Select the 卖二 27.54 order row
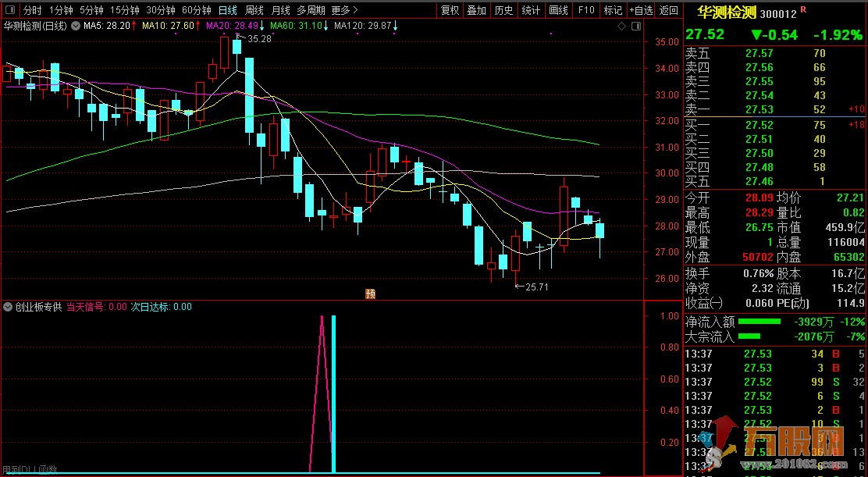 (775, 95)
